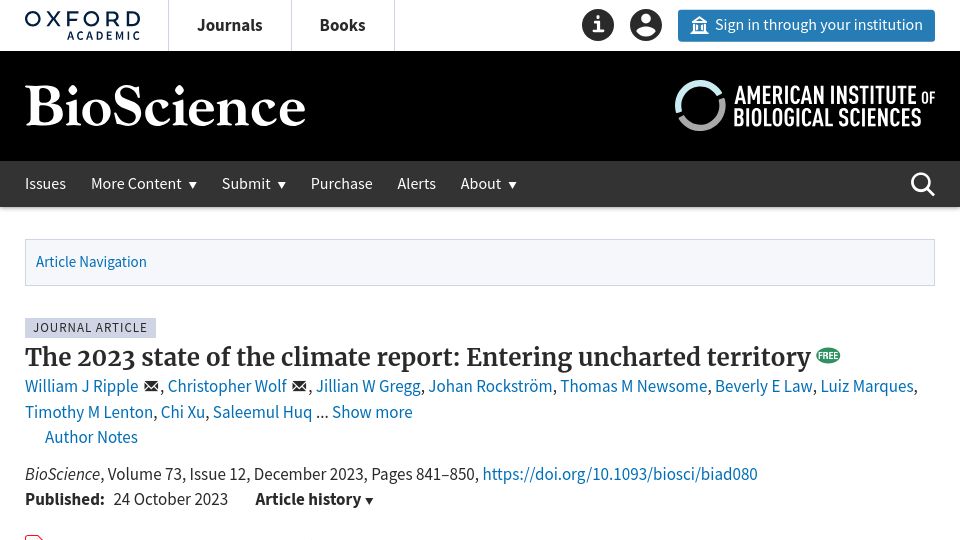Sign in through your institution
The width and height of the screenshot is (960, 540).
[x=806, y=25]
